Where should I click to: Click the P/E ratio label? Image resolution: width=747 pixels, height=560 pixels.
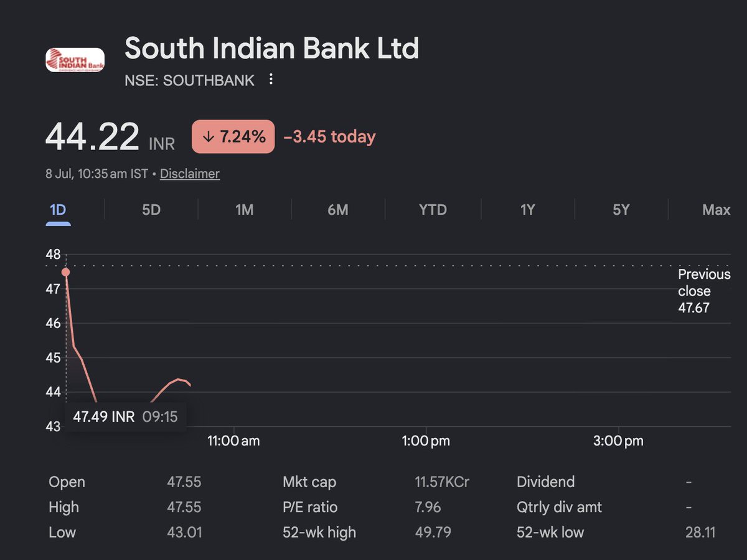pos(310,507)
